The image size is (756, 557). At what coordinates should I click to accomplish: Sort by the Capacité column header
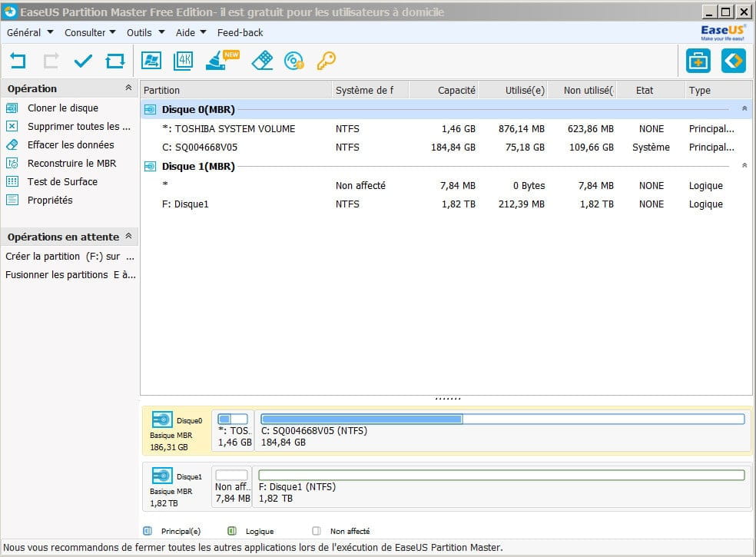pyautogui.click(x=443, y=90)
